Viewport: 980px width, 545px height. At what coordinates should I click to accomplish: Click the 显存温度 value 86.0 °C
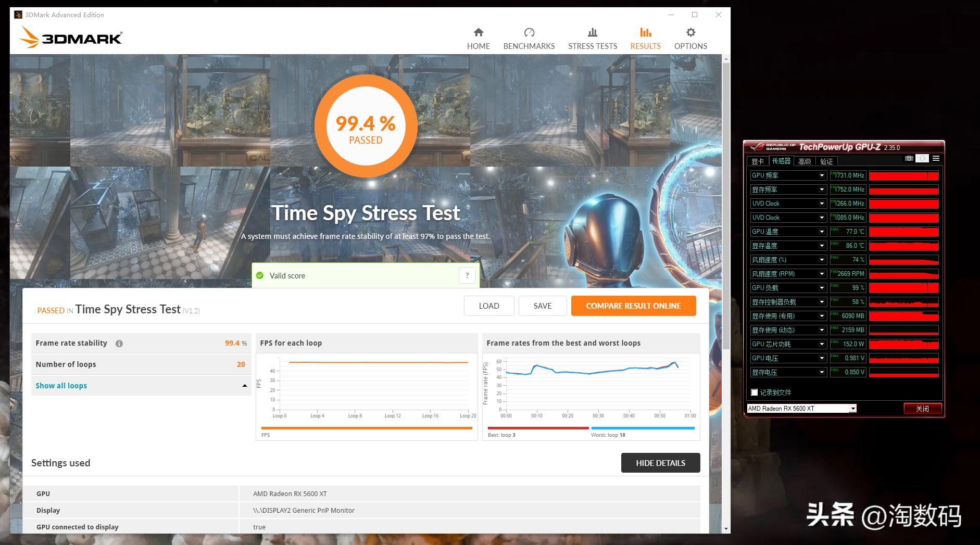(848, 246)
